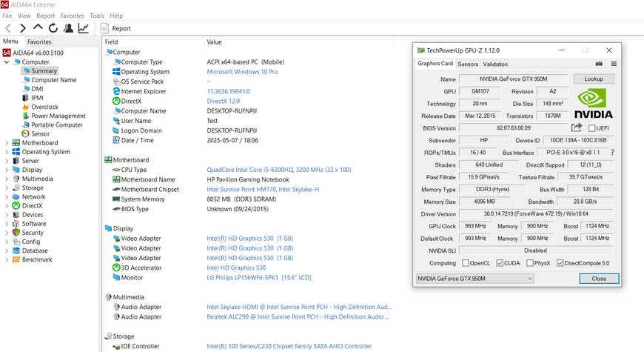The image size is (644, 352).
Task: Toggle the DirectCompute 5.0 checkbox
Action: pos(560,263)
